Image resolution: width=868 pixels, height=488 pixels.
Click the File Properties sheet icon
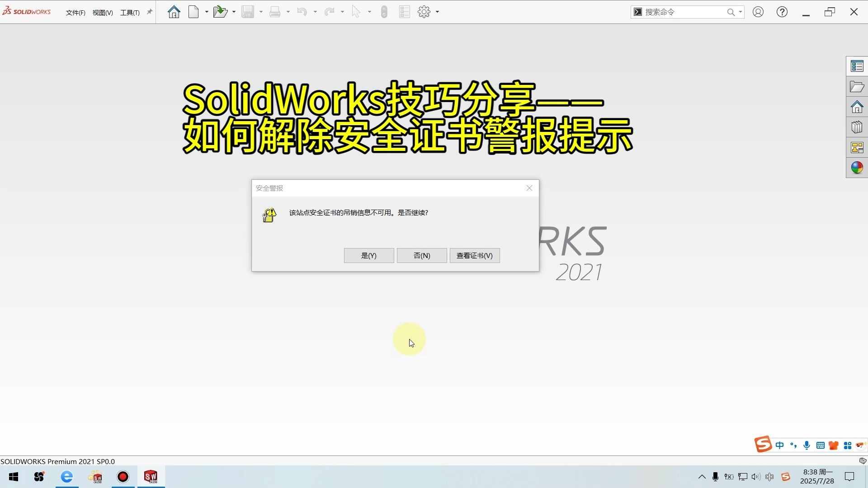pyautogui.click(x=405, y=12)
